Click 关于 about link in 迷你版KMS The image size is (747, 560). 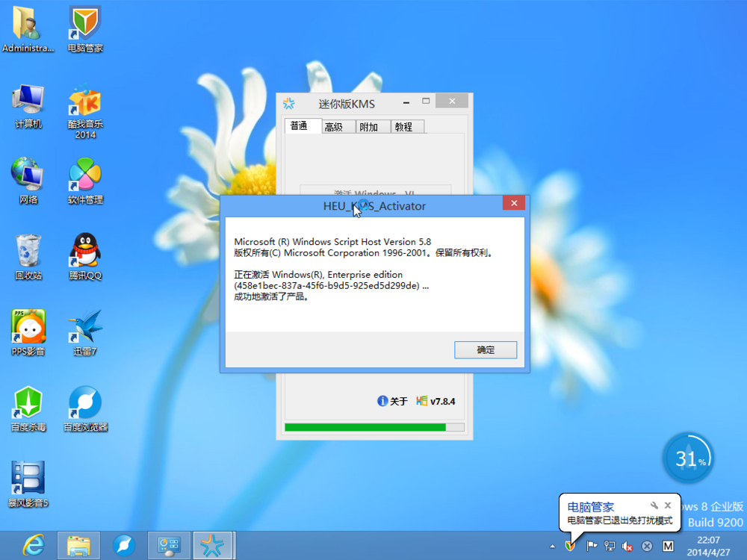coord(392,402)
